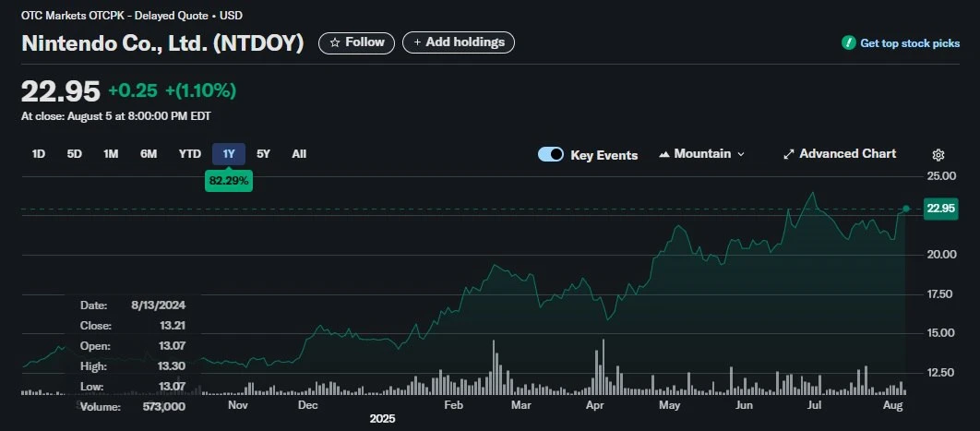980x431 pixels.
Task: Switch to the 6M range
Action: [x=149, y=153]
